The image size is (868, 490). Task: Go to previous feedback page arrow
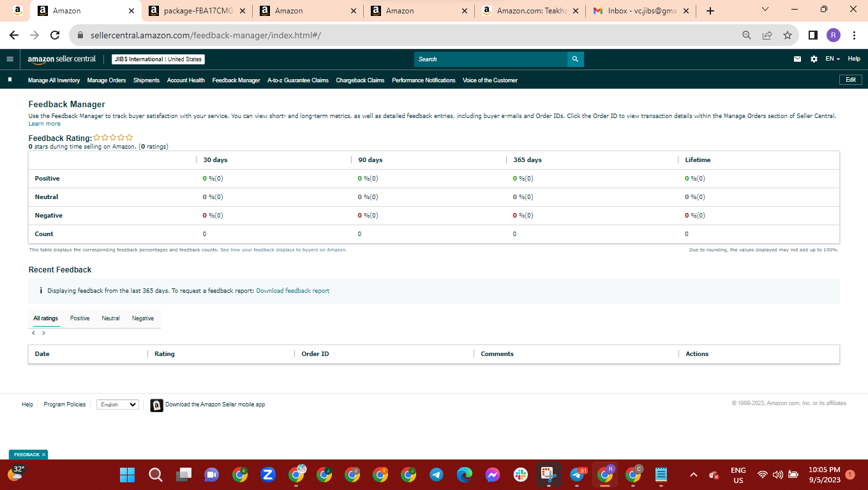coord(34,333)
